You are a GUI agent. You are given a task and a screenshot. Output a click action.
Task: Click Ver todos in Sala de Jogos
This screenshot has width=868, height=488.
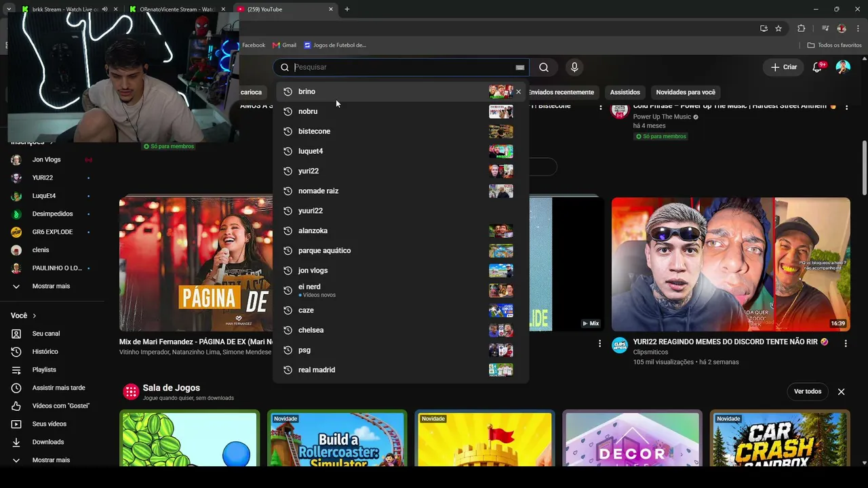[808, 392]
